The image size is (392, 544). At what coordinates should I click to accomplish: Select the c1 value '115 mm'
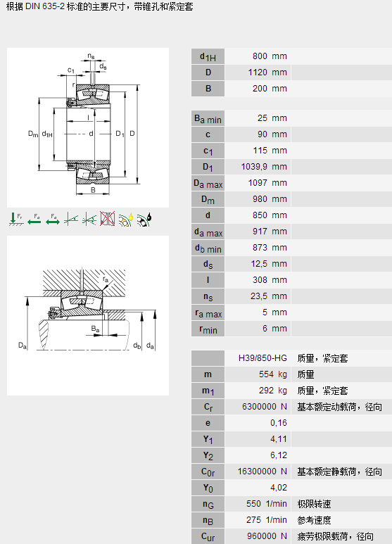click(270, 151)
